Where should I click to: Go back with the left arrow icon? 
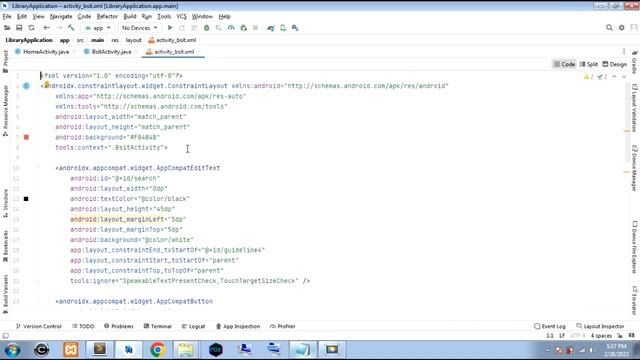pos(46,28)
